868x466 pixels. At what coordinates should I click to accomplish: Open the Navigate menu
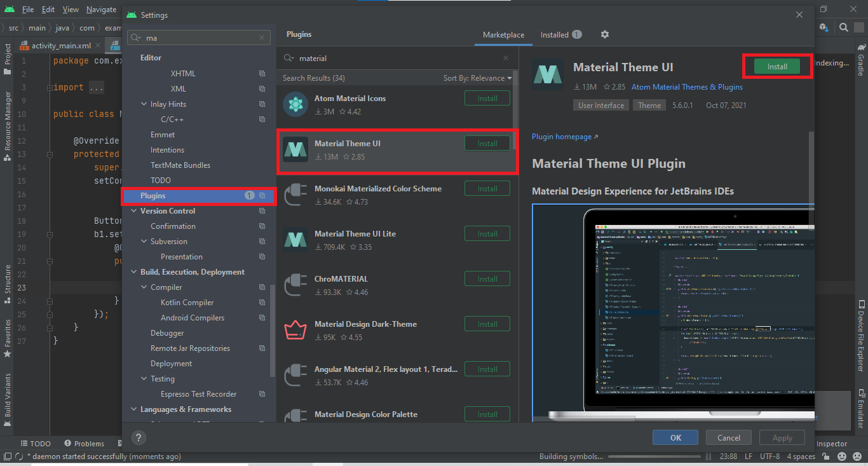point(101,10)
